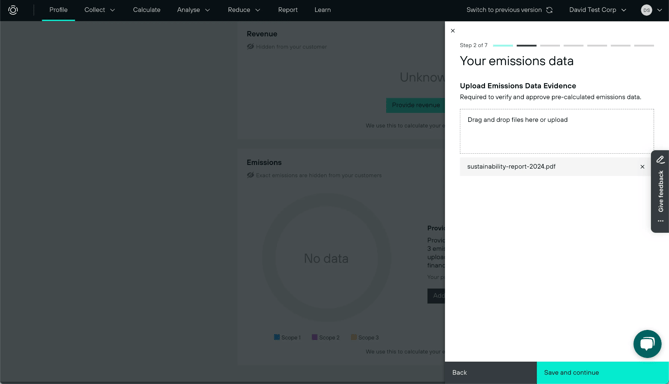Screen dimensions: 669x384
Task: Click the Switch to previous version refresh icon
Action: pyautogui.click(x=550, y=10)
